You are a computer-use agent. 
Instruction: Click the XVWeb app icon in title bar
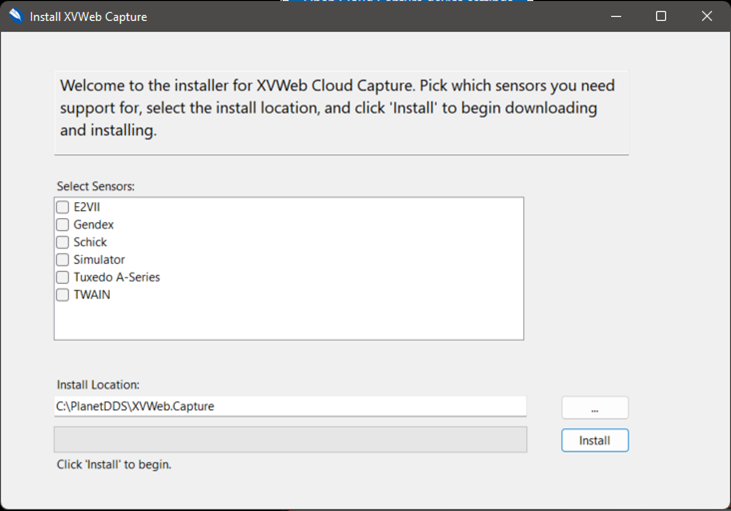[x=15, y=16]
